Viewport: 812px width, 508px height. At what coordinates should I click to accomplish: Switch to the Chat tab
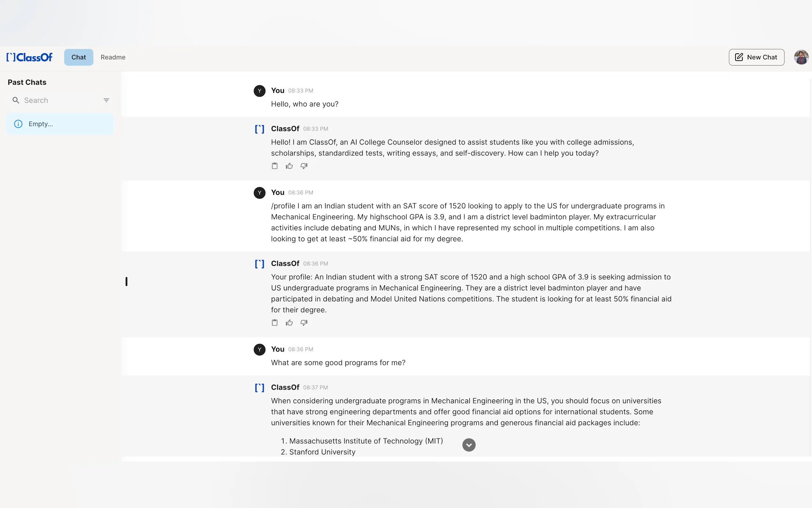[x=79, y=58]
